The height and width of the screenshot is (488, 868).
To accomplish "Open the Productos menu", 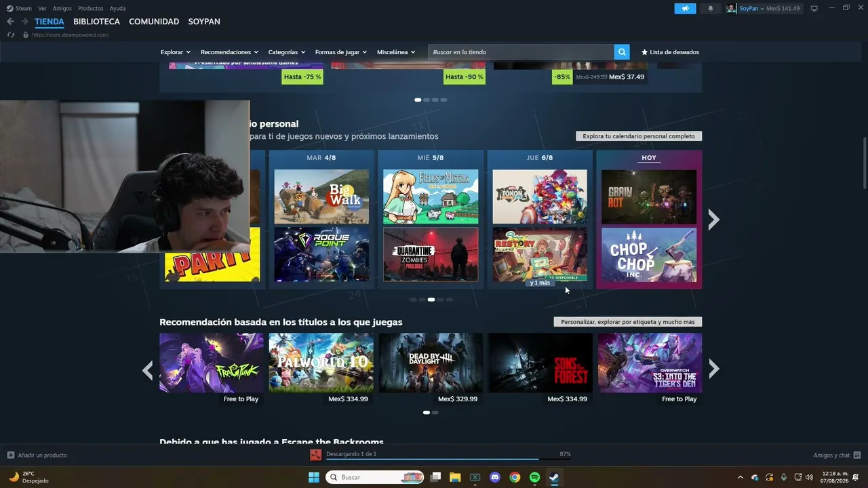I will 91,8.
